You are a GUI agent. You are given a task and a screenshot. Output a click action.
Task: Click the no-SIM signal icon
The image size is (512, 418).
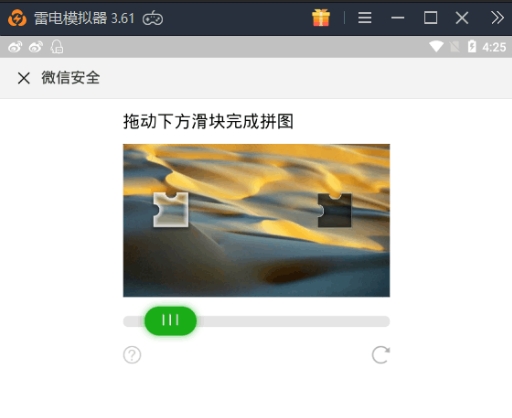(454, 47)
